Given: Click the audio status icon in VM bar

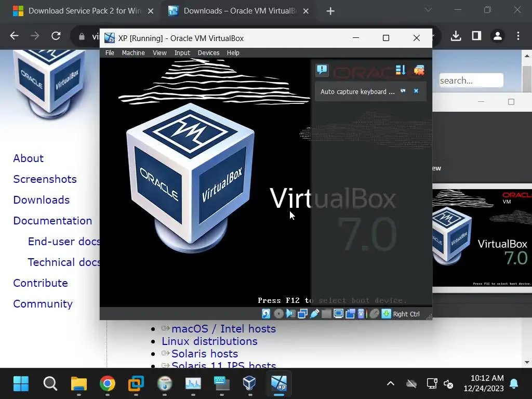Looking at the screenshot, I should (x=291, y=314).
